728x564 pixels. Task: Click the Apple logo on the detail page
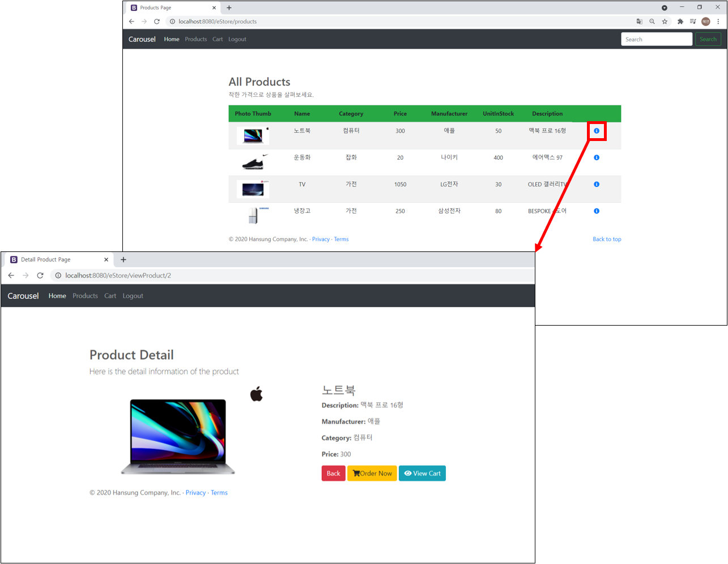point(256,394)
